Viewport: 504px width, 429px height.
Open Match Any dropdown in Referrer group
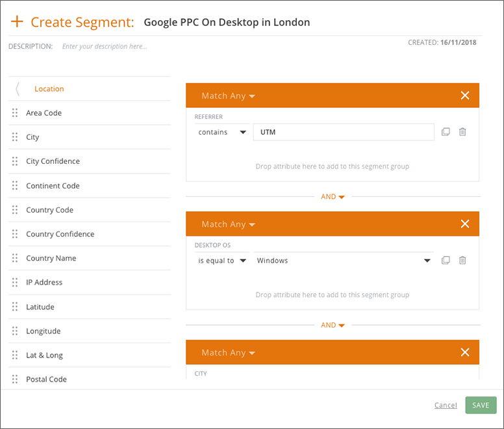[228, 96]
